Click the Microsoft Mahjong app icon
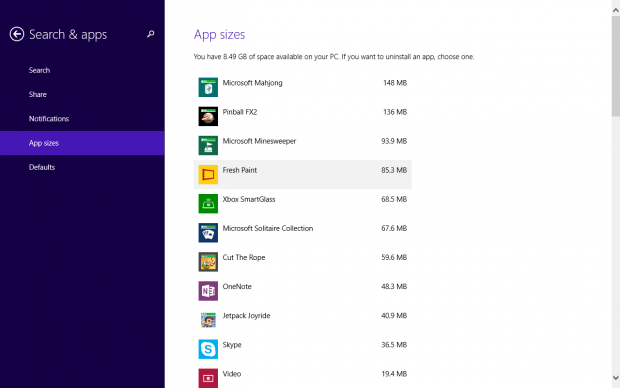The width and height of the screenshot is (620, 388). [208, 87]
